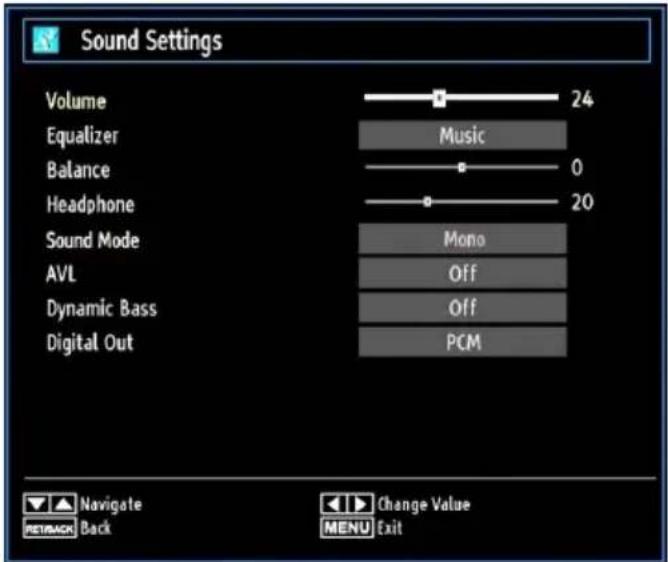The height and width of the screenshot is (562, 668).
Task: Toggle the Dynamic Bass Off setting
Action: pos(462,307)
